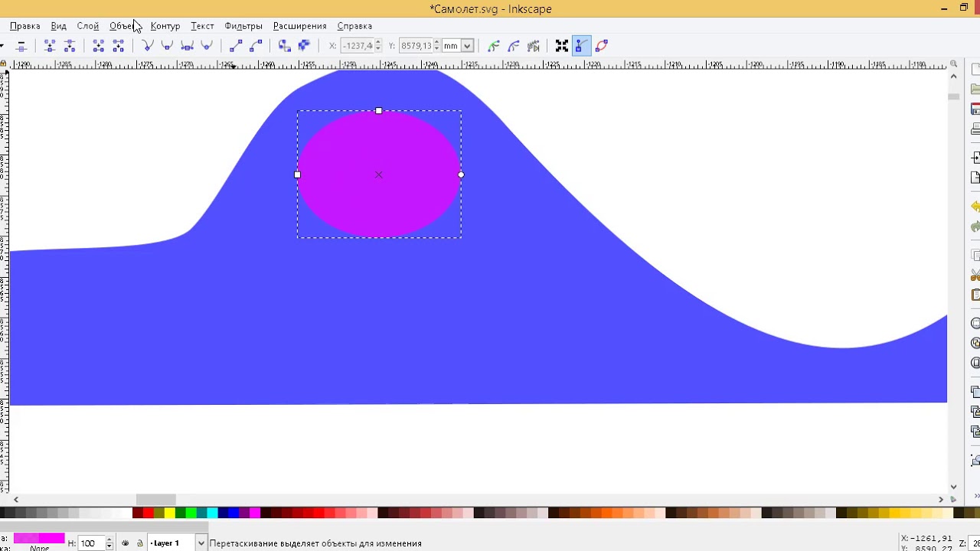Screen dimensions: 980x551
Task: Click Duplicate object icon in right bar
Action: click(975, 392)
